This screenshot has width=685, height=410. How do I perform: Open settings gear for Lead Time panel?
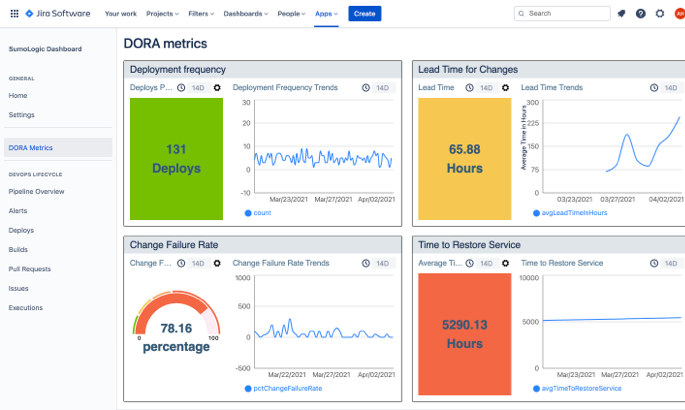click(x=505, y=88)
